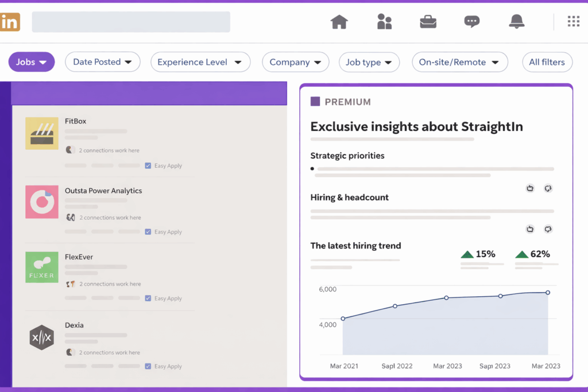Click the PREMIUM label text
Viewport: 588px width, 392px height.
coord(347,102)
